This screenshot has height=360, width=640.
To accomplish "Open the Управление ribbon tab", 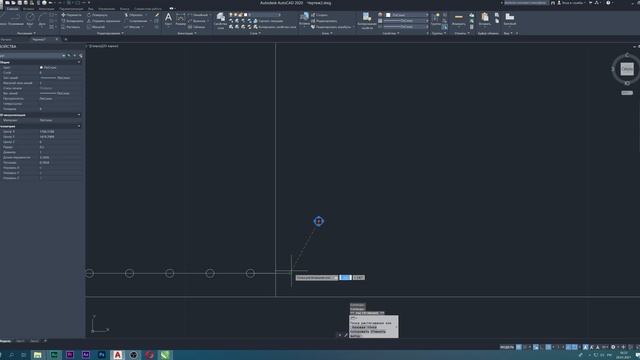I will tap(107, 9).
